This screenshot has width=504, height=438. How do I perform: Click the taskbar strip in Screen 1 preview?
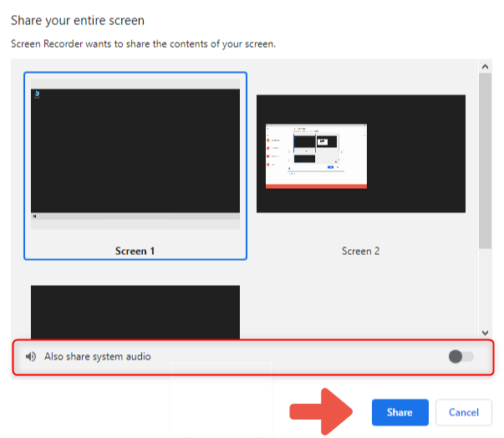(135, 216)
